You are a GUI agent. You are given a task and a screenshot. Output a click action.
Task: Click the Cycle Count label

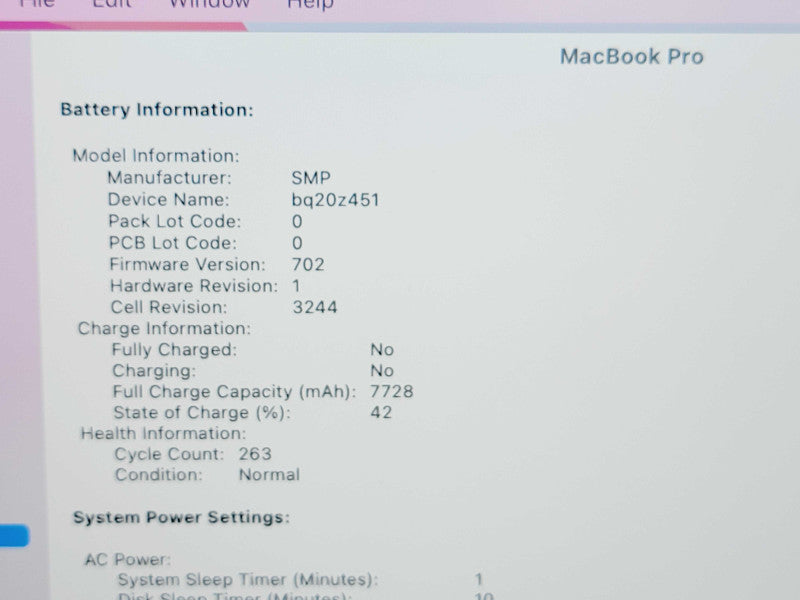(x=169, y=454)
